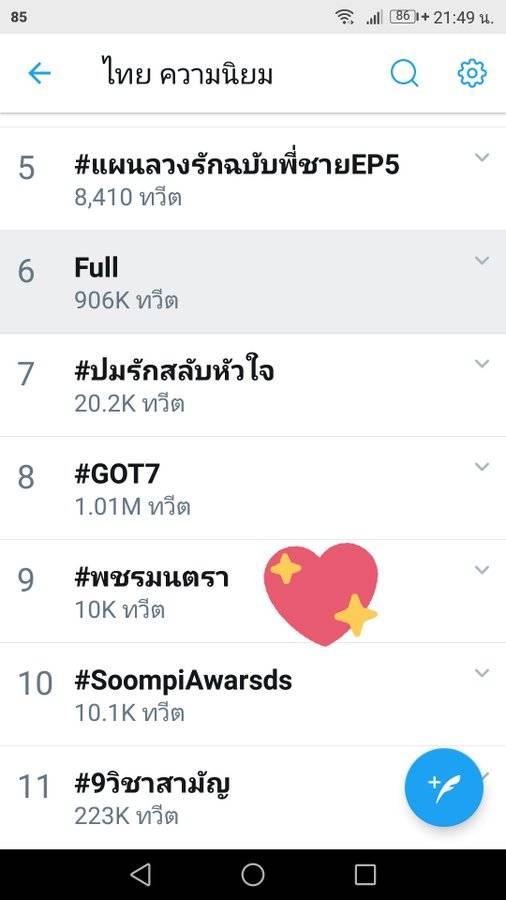The height and width of the screenshot is (900, 506).
Task: Tap the compose tweet feather button
Action: [x=444, y=788]
